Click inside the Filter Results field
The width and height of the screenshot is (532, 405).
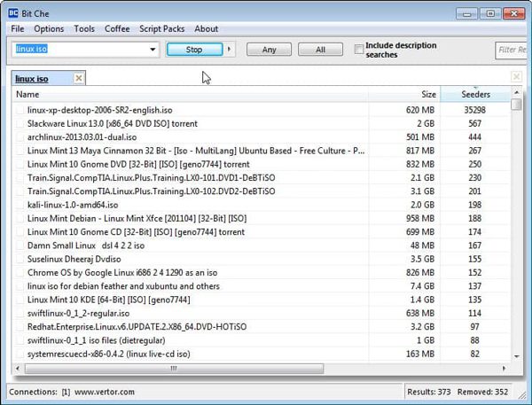tap(512, 50)
